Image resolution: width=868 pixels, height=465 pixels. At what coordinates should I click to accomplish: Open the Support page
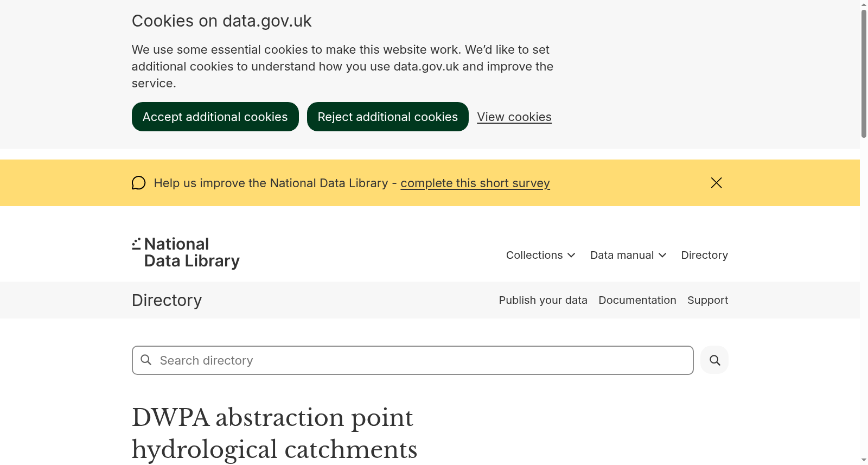(x=707, y=300)
